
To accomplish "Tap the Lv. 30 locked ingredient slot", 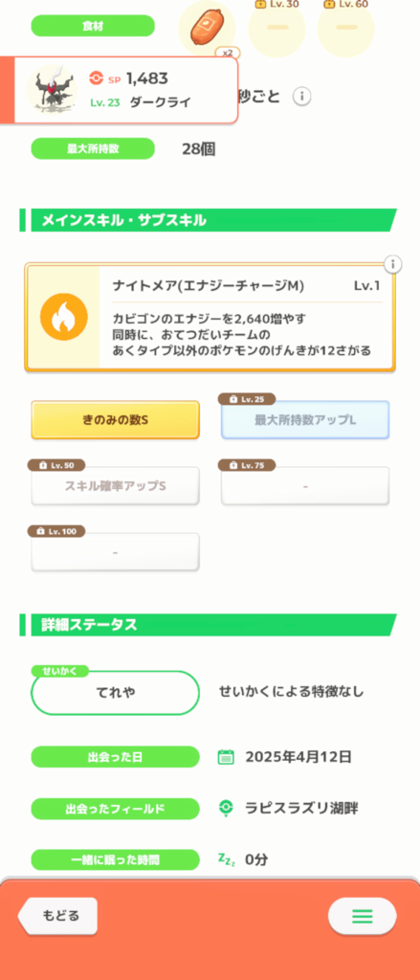I will coord(276,28).
